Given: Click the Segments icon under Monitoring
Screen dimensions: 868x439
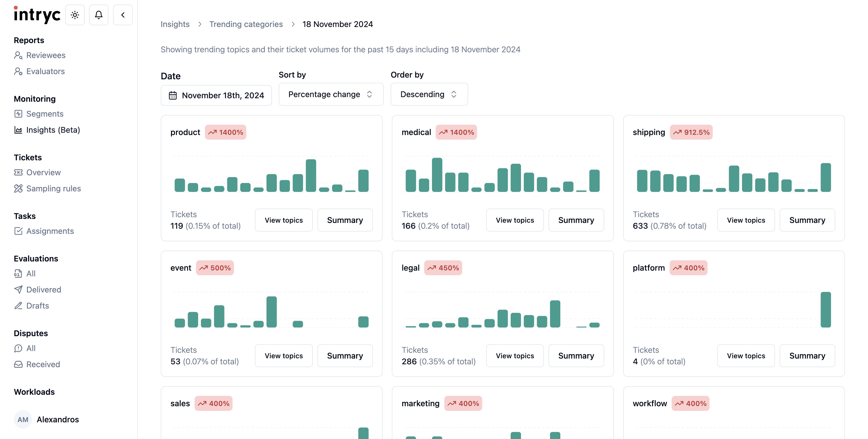Looking at the screenshot, I should 18,114.
